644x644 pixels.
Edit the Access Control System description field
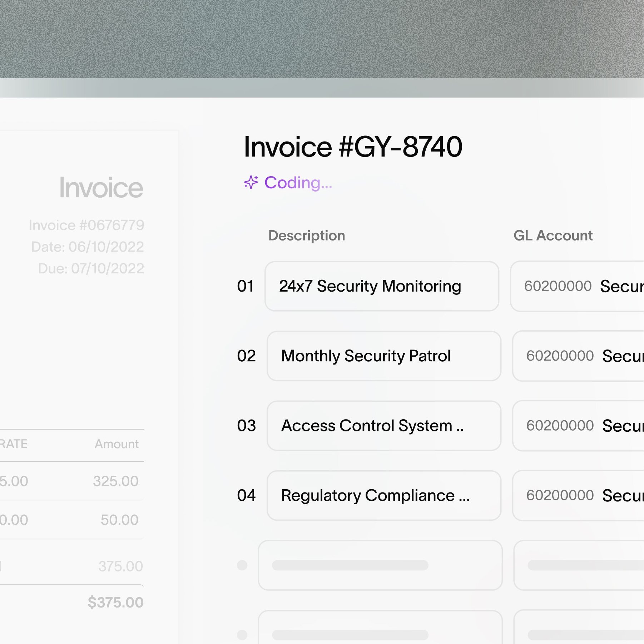pyautogui.click(x=384, y=426)
